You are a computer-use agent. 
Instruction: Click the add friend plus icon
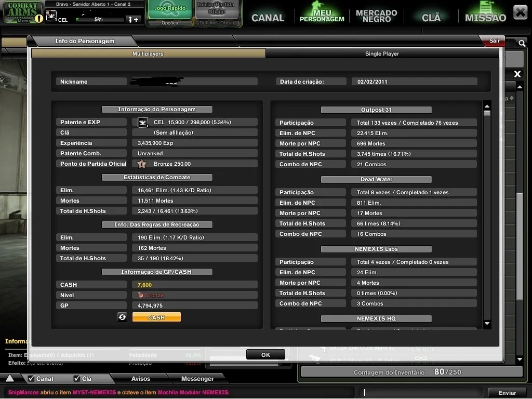click(x=134, y=20)
